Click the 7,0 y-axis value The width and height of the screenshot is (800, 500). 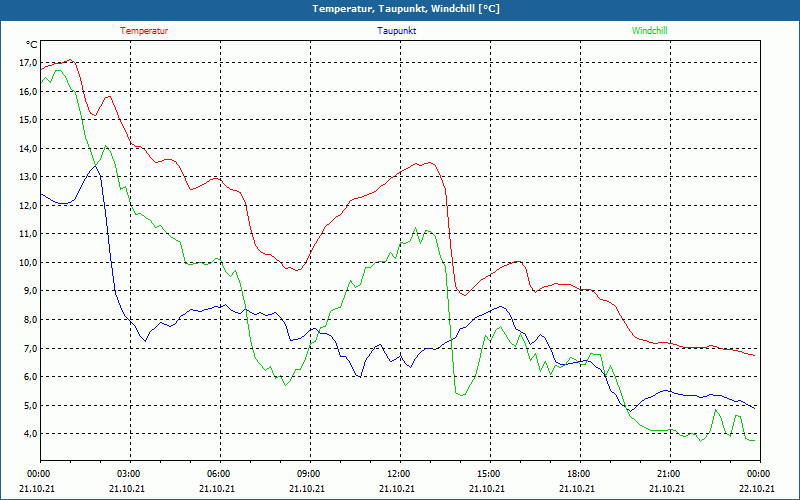pos(30,348)
